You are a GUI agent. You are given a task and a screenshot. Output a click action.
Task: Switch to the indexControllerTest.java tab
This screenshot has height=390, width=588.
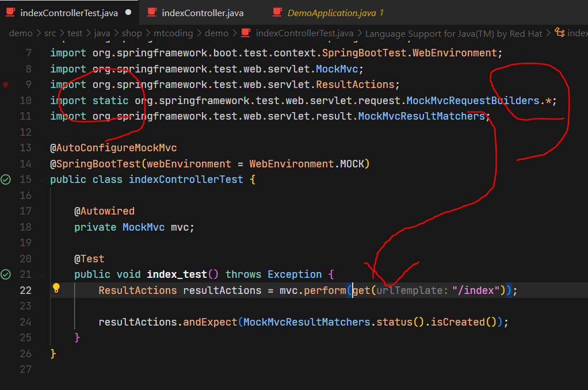click(69, 13)
